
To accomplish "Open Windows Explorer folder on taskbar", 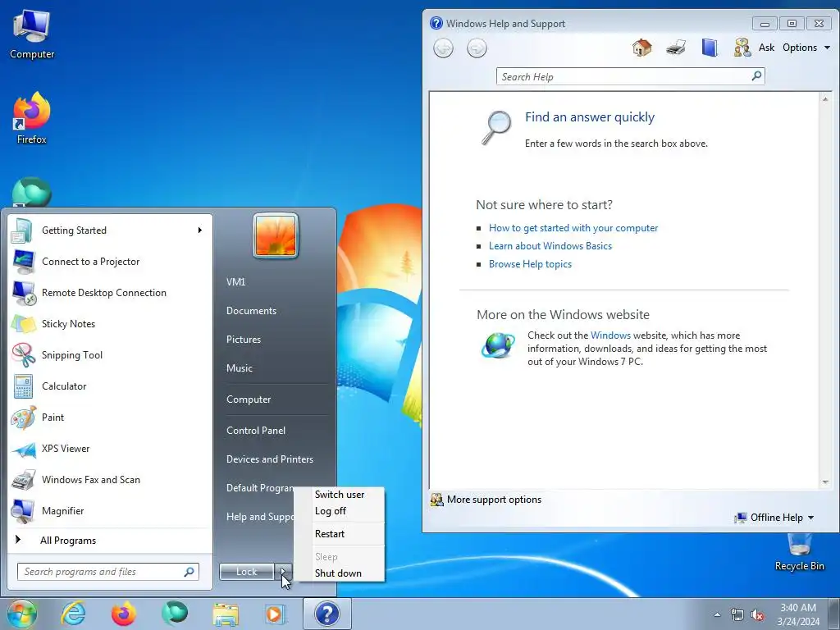I will click(226, 614).
